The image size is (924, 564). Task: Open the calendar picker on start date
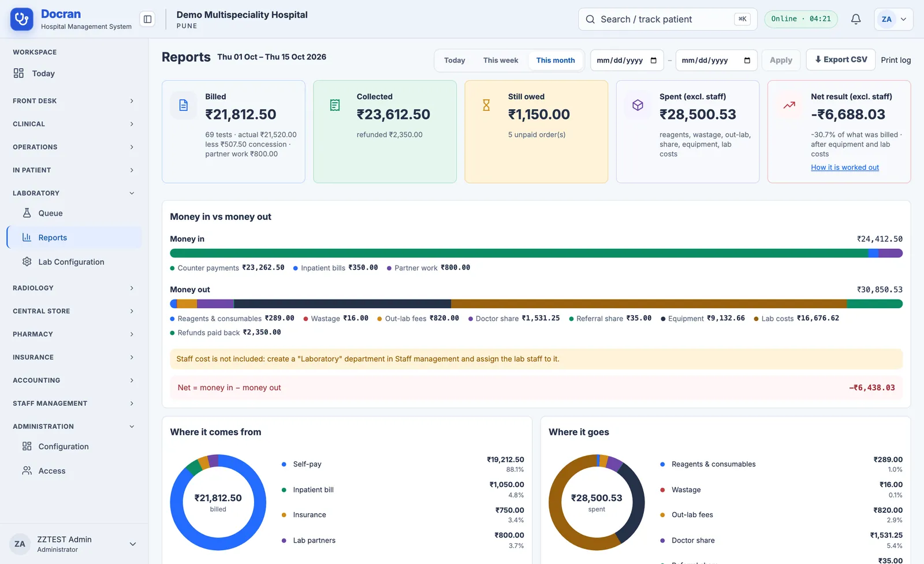click(x=654, y=61)
